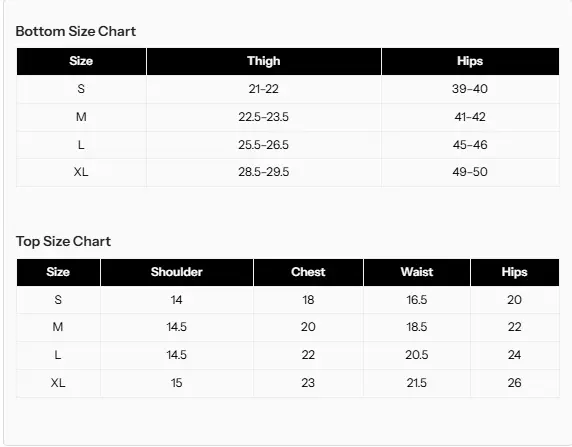572x447 pixels.
Task: Click the Waist column header
Action: 417,272
